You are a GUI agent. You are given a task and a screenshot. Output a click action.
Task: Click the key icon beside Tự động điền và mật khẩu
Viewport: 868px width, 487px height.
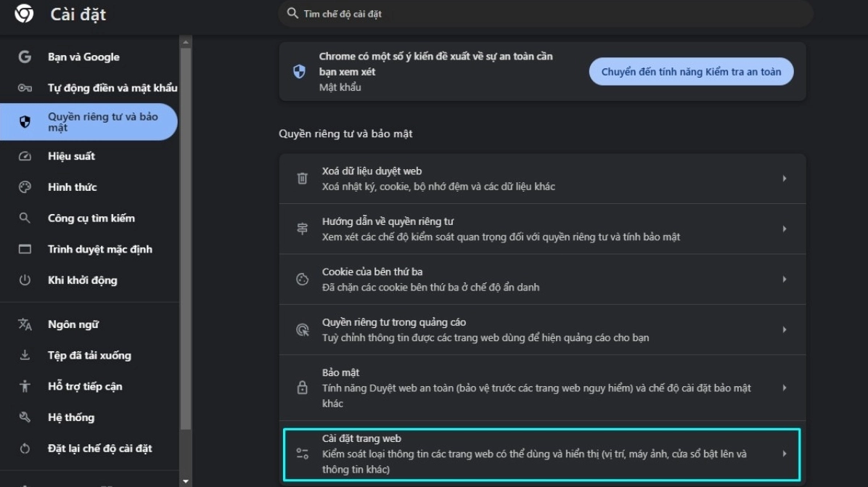[x=24, y=88]
